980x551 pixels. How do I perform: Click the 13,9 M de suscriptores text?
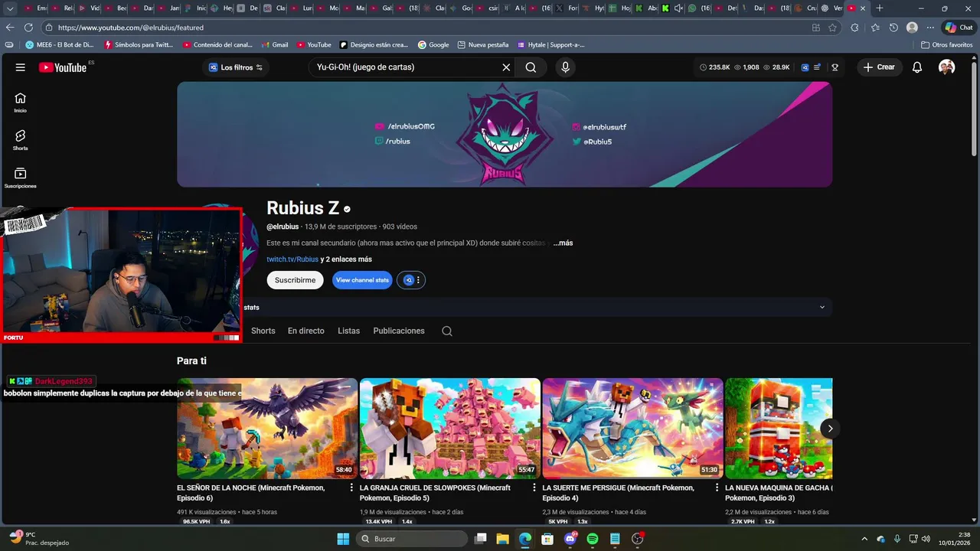(341, 227)
